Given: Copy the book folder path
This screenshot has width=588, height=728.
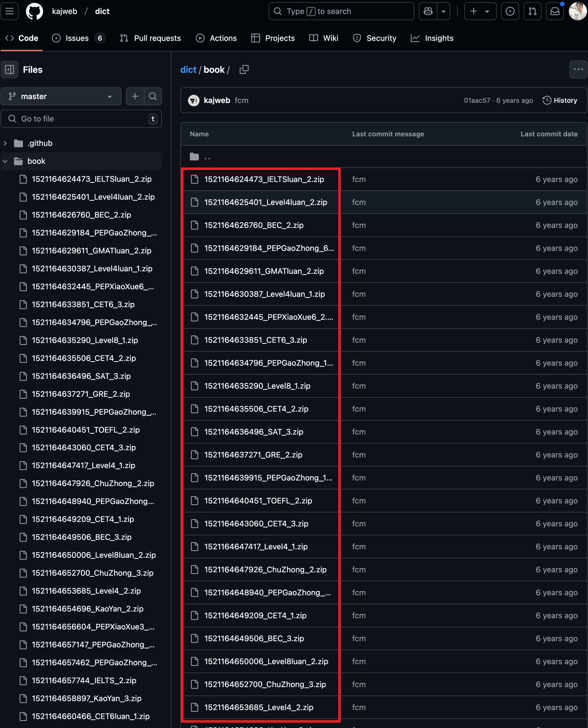Looking at the screenshot, I should pos(244,69).
